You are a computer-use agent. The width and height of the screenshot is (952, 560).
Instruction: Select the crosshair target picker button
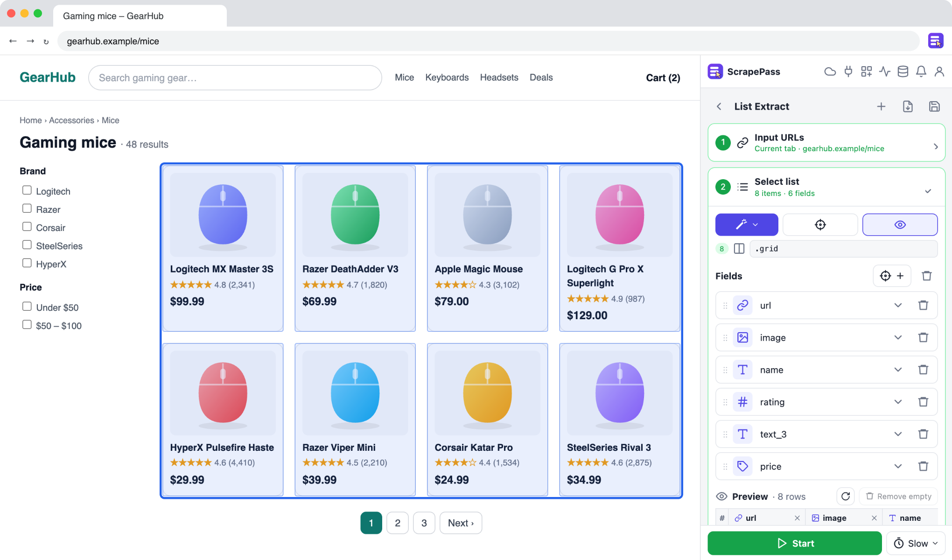pos(820,225)
